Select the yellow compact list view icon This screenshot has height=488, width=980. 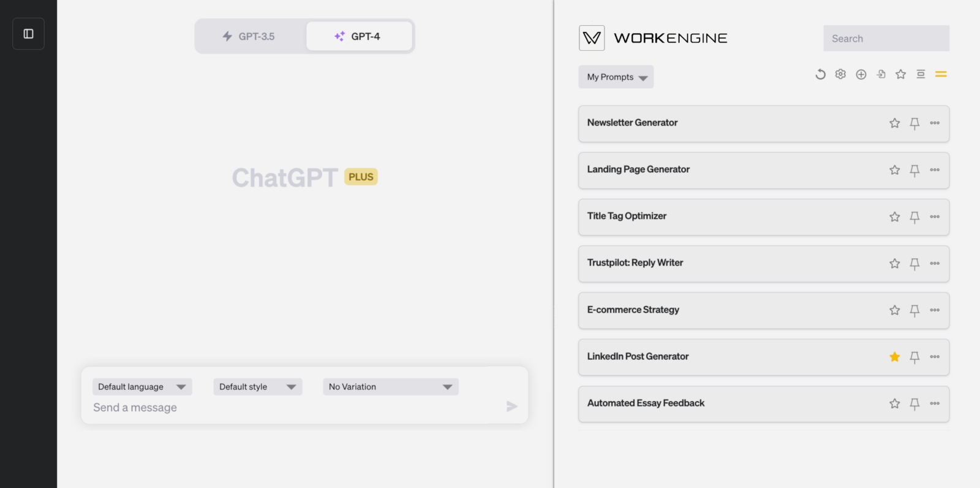tap(941, 74)
